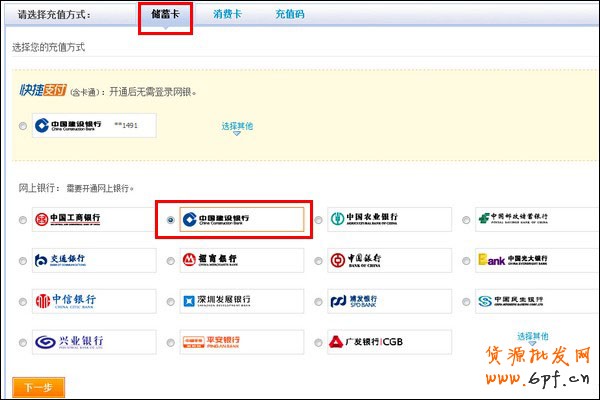Select quick-pay China Construction Bank card ending 1491
The image size is (600, 400).
point(23,126)
